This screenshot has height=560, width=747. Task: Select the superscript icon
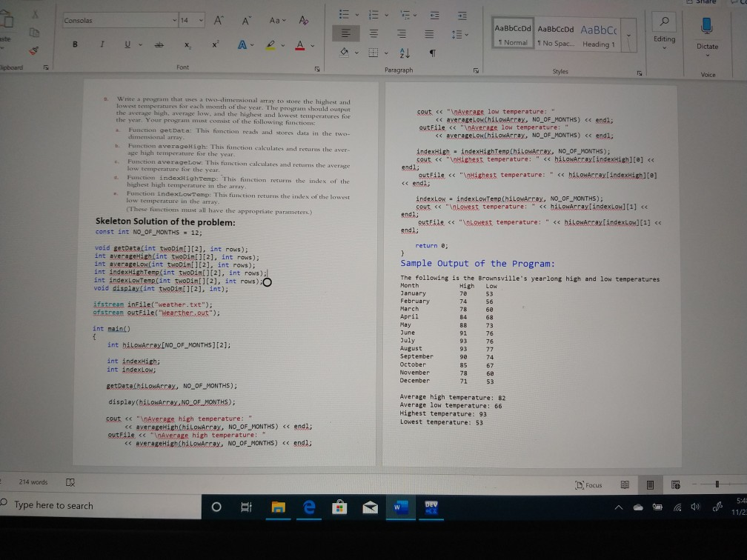[x=215, y=44]
